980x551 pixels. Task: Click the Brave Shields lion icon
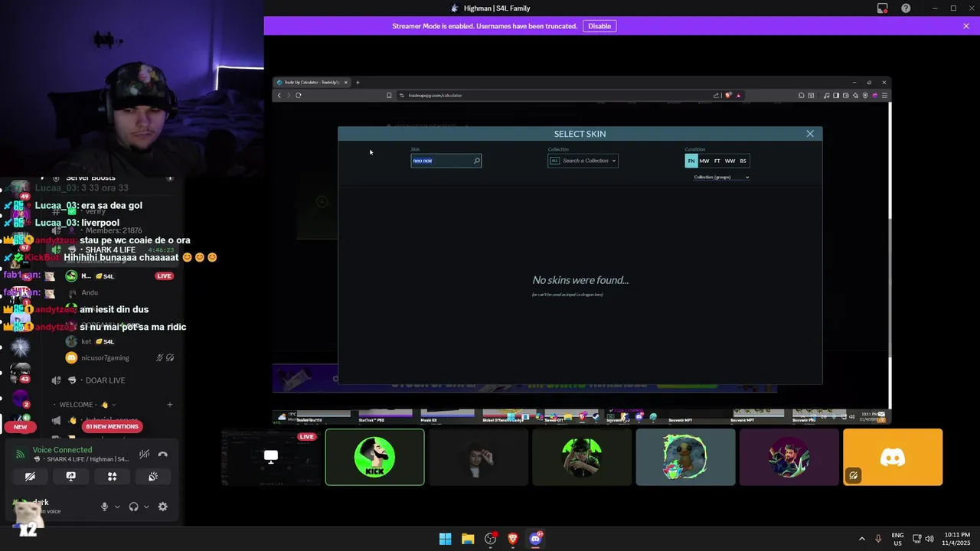728,96
